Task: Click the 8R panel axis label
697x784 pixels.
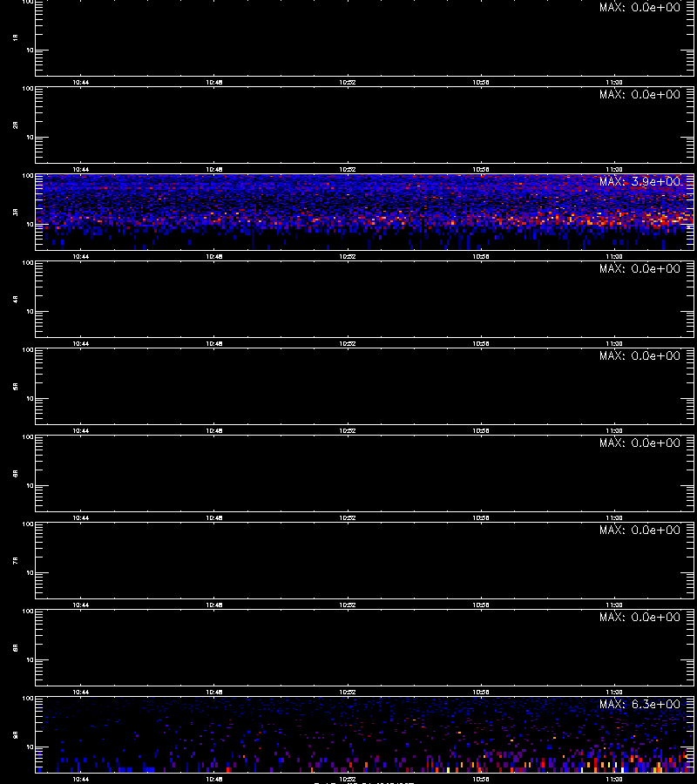Action: point(16,647)
